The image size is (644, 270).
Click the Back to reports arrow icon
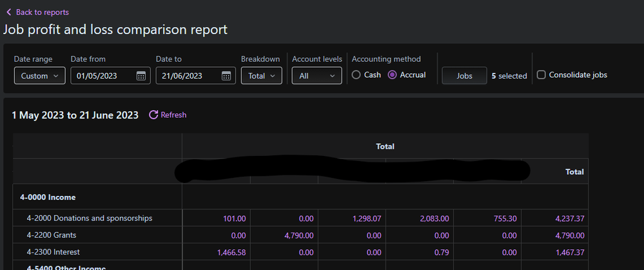tap(8, 12)
